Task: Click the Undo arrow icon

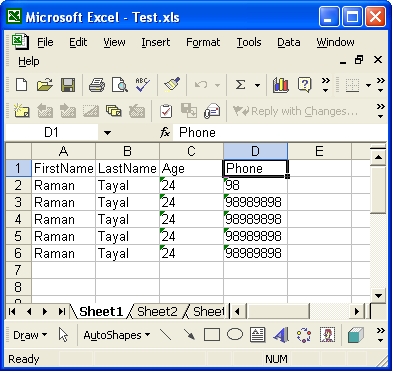Action: [x=201, y=85]
